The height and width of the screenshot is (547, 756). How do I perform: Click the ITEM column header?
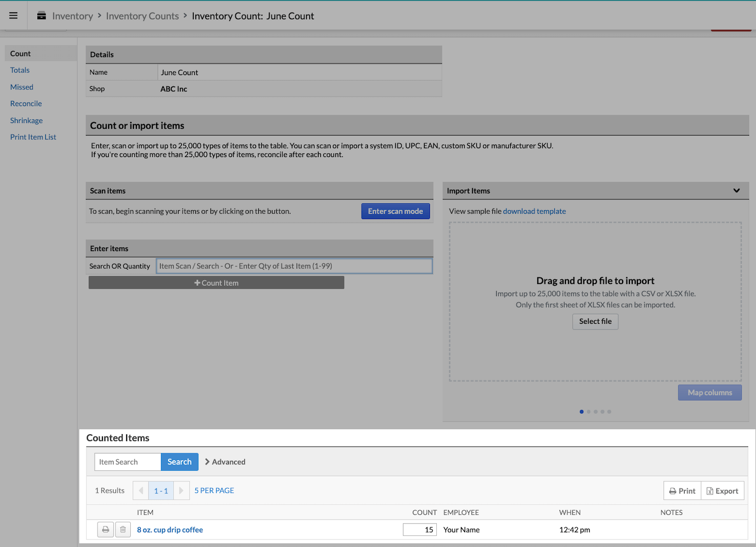pos(145,512)
